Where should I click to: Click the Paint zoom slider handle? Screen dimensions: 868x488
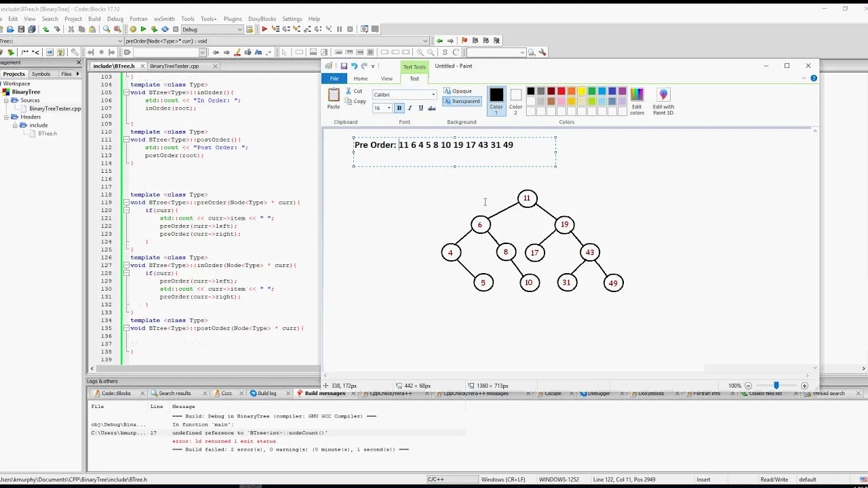776,386
